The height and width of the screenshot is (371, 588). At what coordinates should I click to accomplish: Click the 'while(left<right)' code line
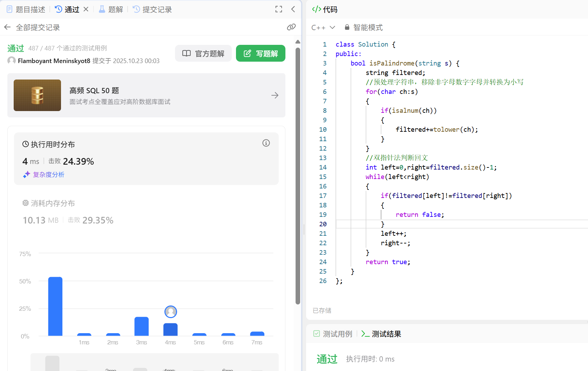pos(397,177)
